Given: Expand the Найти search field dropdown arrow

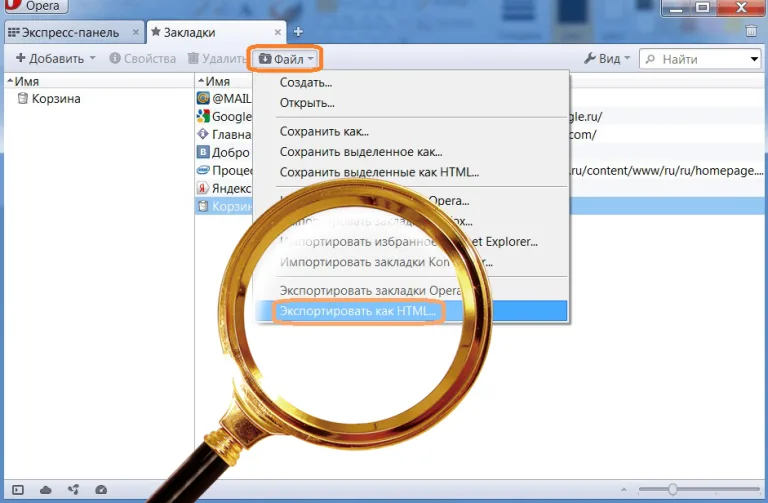Looking at the screenshot, I should click(x=754, y=59).
